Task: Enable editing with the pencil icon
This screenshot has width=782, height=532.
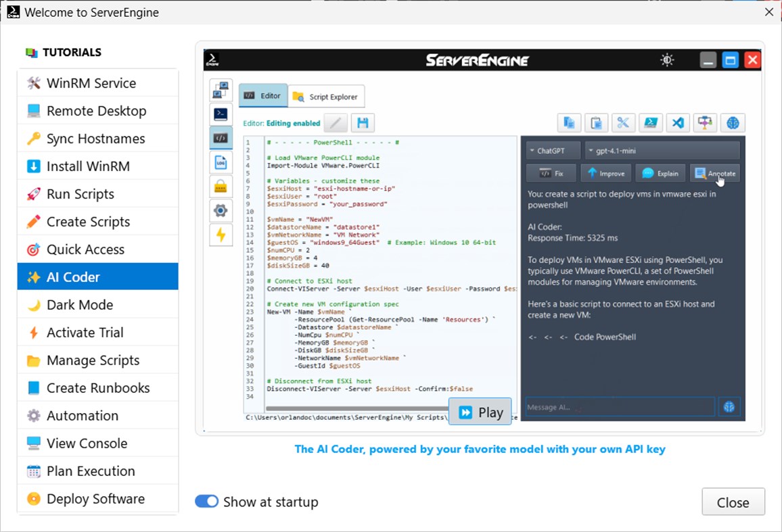Action: [336, 122]
